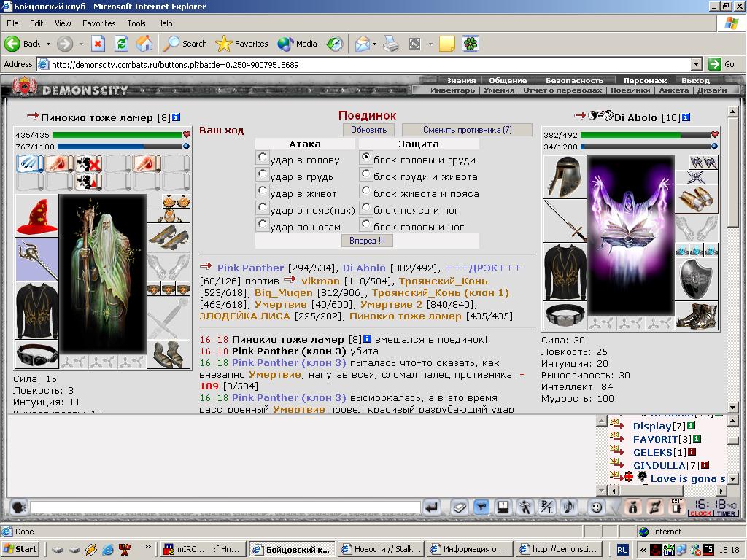Select attack 'удар в грудь'
747x560 pixels.
pyautogui.click(x=262, y=174)
